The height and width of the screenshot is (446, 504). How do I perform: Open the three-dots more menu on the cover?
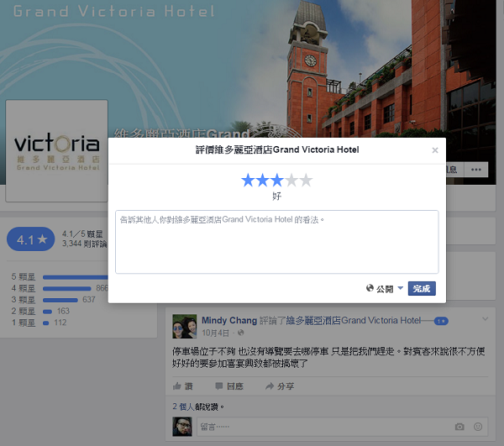tap(476, 170)
